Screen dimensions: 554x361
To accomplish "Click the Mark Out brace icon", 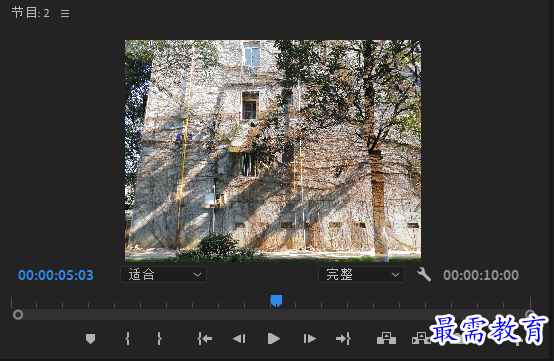I will 159,338.
